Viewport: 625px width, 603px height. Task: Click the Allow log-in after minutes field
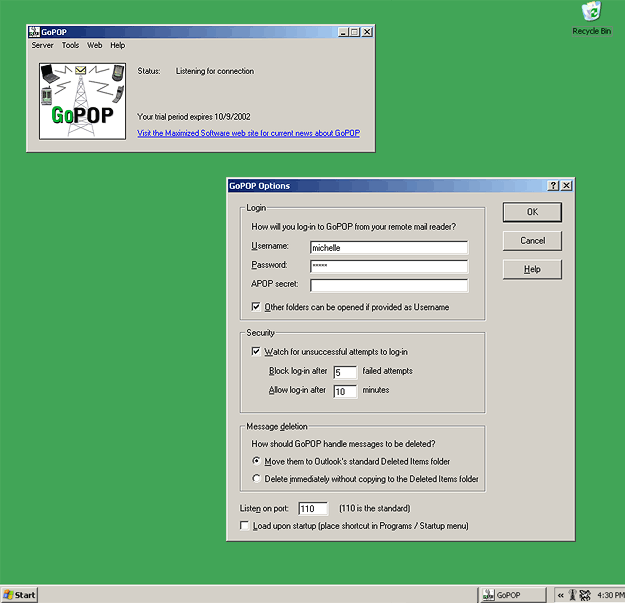pyautogui.click(x=345, y=391)
